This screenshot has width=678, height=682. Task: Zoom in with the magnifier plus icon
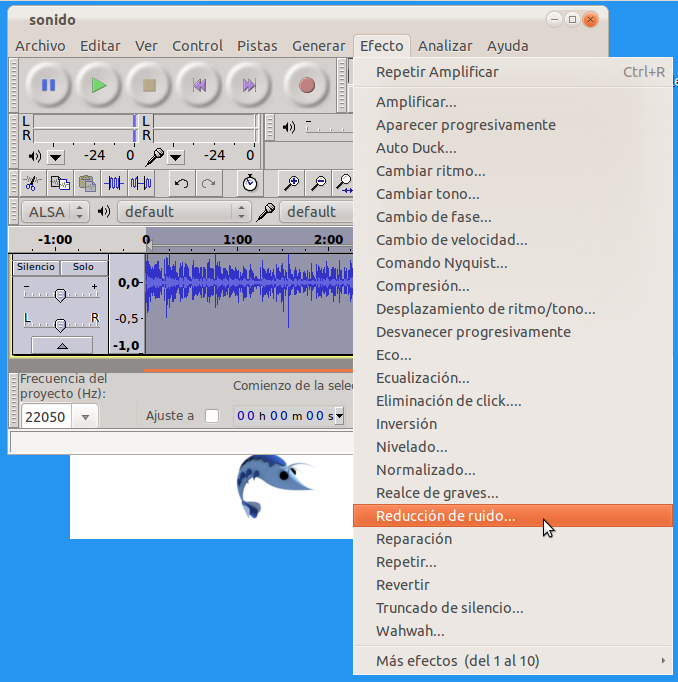pyautogui.click(x=291, y=183)
